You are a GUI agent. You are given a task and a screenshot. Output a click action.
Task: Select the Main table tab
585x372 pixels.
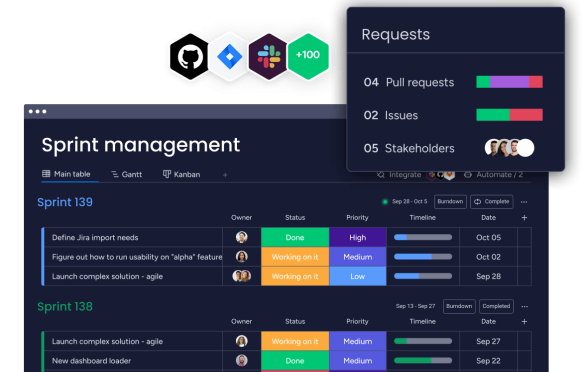coord(66,174)
